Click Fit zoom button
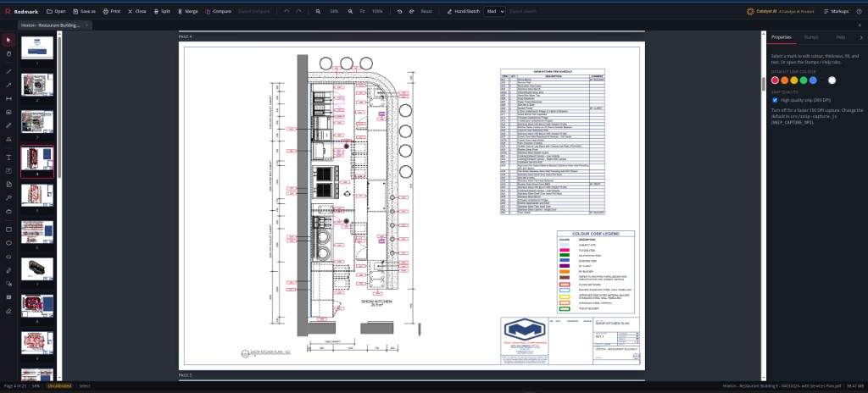Screen dimensions: 868x393 362,11
